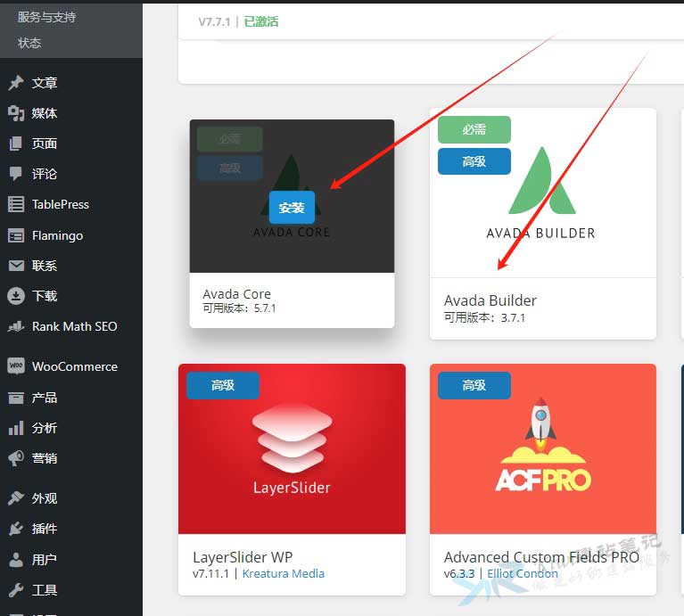Click the blue 高级 badge on Avada Builder
Viewport: 684px width, 616px height.
[x=474, y=161]
